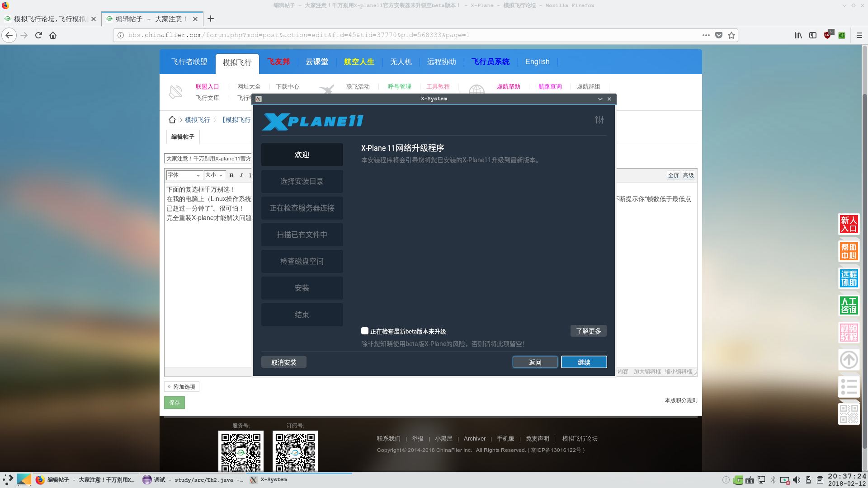Open 人工咨询 side icon
The width and height of the screenshot is (868, 488).
point(849,305)
